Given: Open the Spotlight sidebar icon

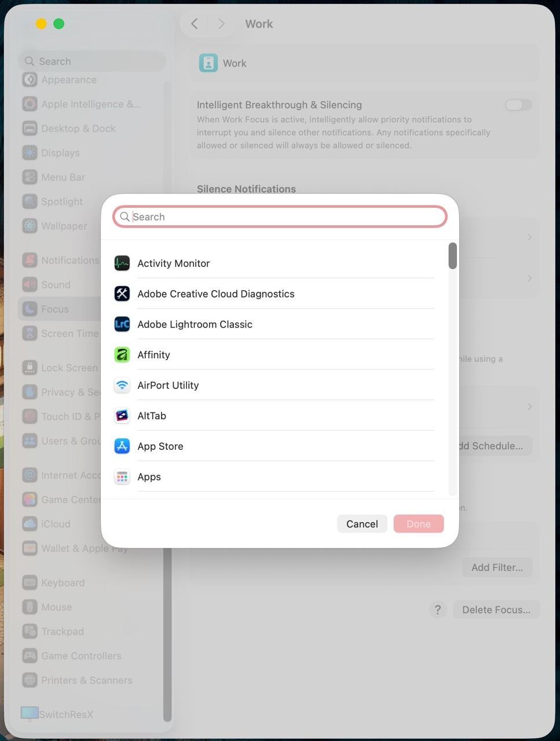Looking at the screenshot, I should (30, 201).
